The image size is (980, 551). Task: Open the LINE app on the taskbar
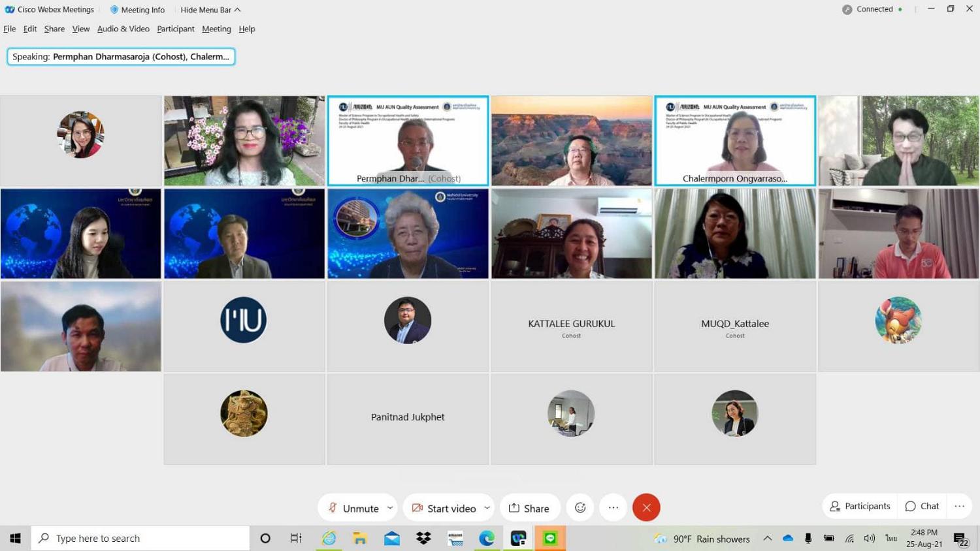click(x=550, y=538)
